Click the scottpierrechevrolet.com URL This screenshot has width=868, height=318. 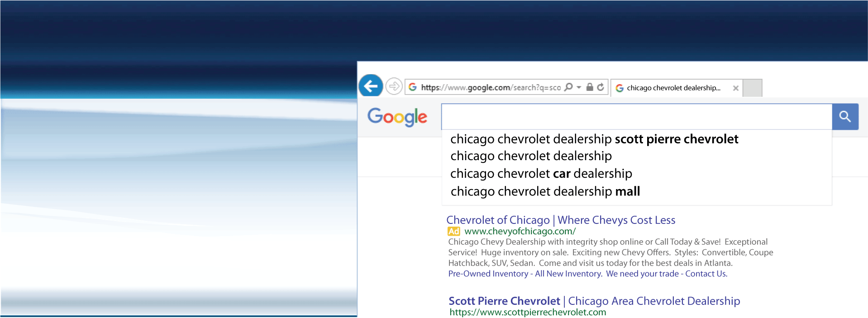(528, 312)
